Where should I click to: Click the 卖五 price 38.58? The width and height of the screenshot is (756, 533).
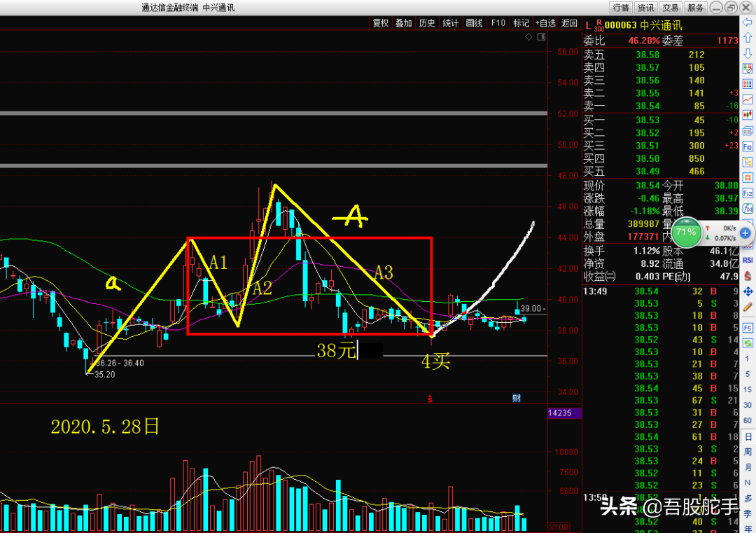647,55
